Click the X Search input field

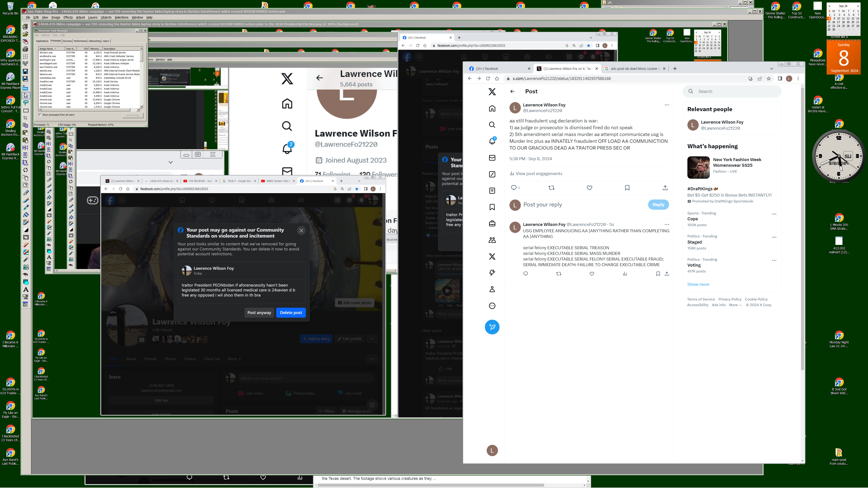[735, 91]
